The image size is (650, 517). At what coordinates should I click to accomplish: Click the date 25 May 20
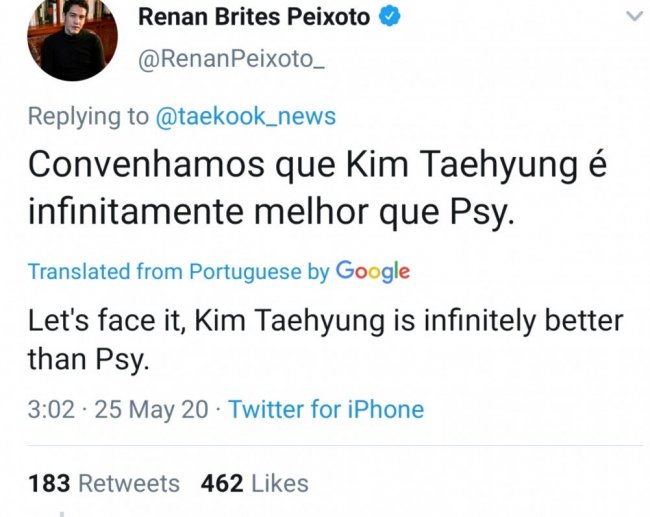[151, 409]
